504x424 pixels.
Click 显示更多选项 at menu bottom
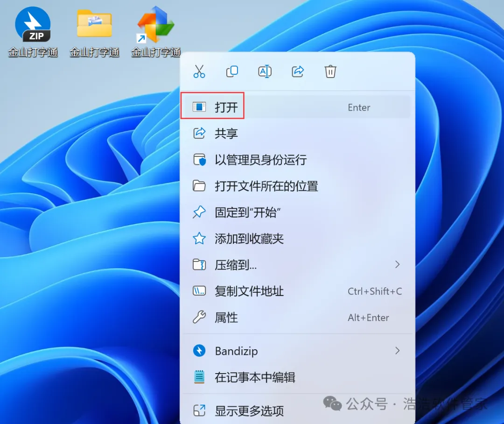click(297, 410)
